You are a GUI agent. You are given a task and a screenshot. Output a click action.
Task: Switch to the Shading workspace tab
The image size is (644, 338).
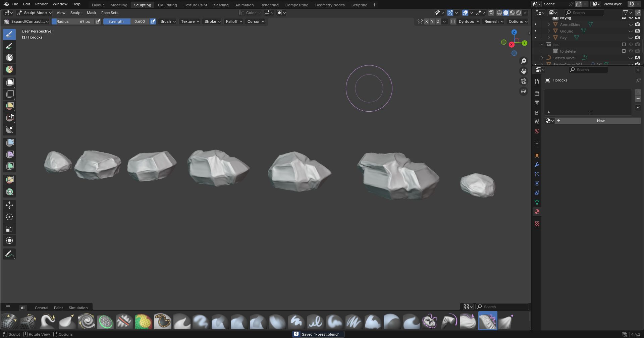click(221, 5)
